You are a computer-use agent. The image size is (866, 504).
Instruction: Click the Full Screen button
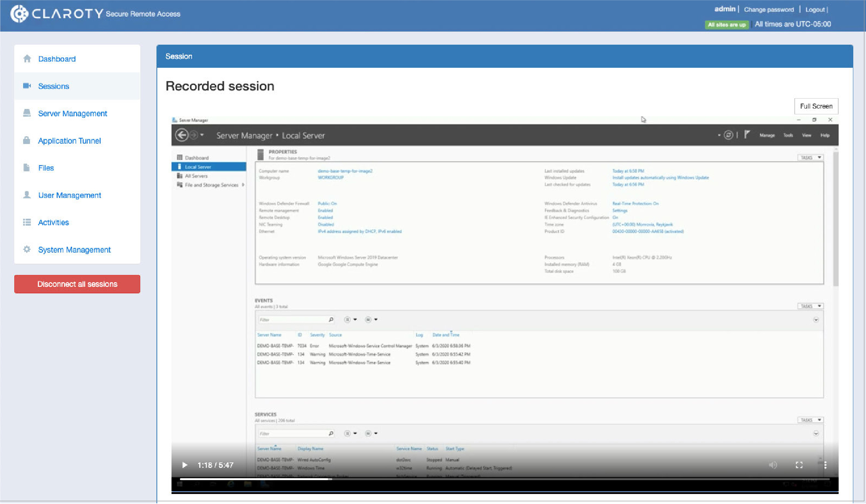(816, 106)
